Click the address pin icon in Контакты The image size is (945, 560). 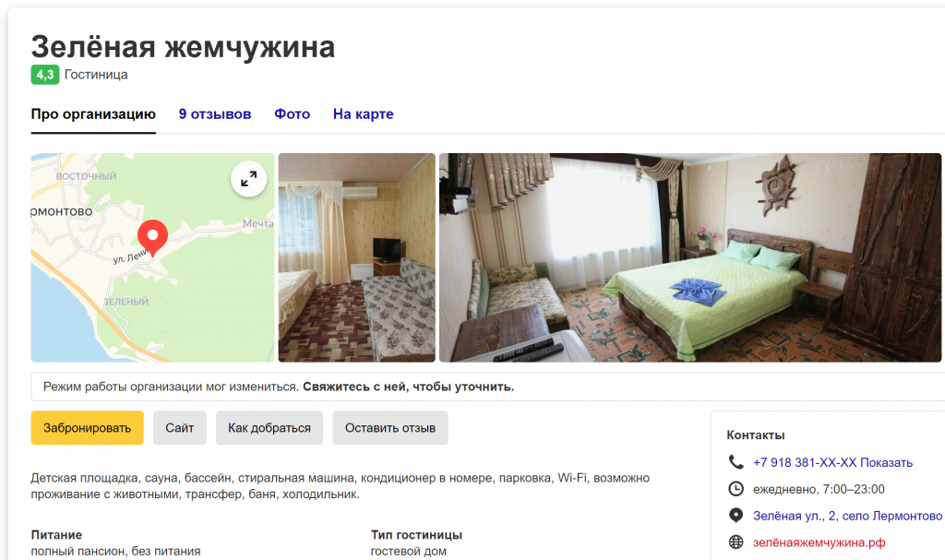[736, 516]
